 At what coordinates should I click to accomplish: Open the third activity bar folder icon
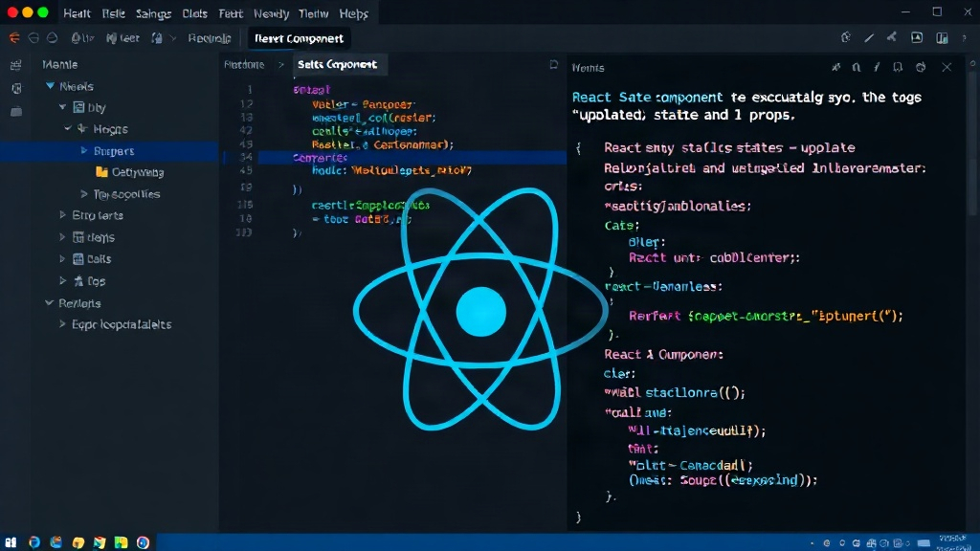tap(17, 111)
